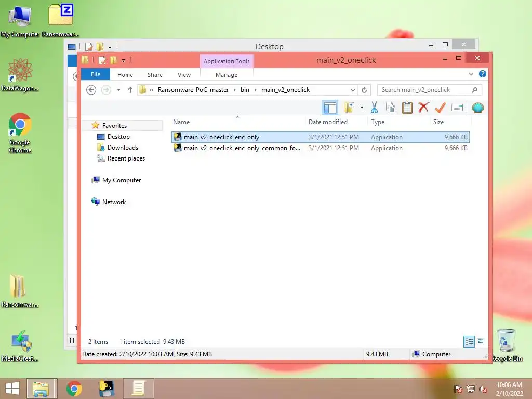This screenshot has width=532, height=399.
Task: Click the Windows Start button
Action: (12, 389)
